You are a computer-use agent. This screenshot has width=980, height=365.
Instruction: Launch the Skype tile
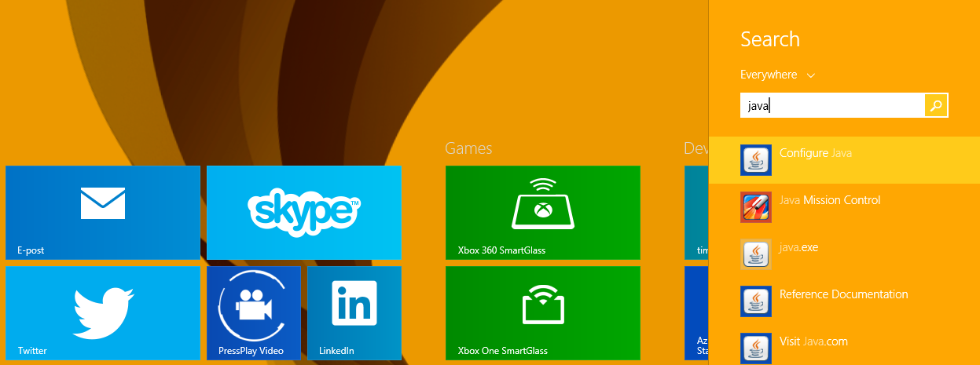click(x=304, y=213)
